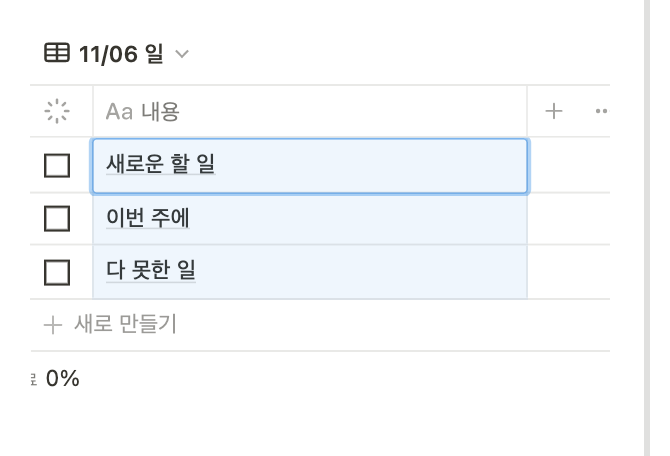Open the 내용 column header menu

[161, 111]
